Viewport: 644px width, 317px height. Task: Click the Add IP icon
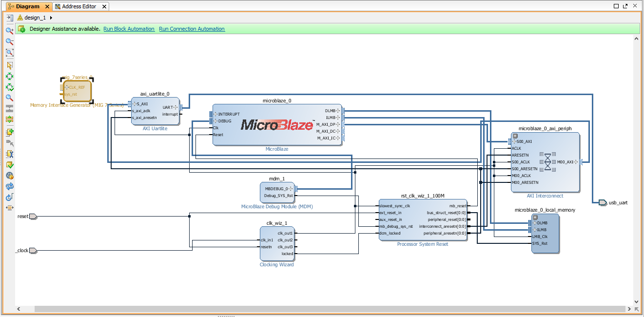click(9, 132)
